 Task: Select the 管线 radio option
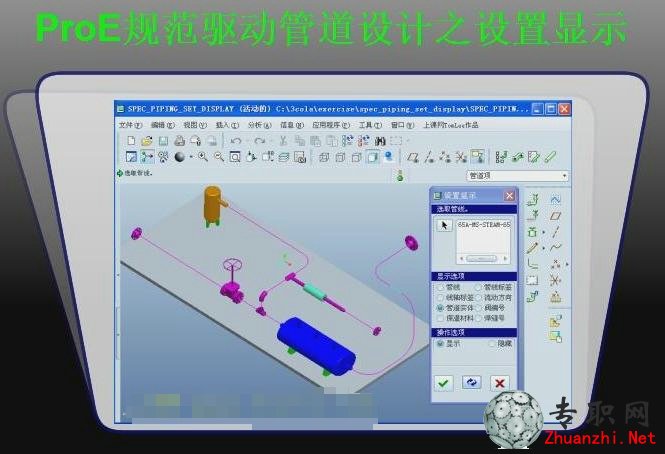440,287
